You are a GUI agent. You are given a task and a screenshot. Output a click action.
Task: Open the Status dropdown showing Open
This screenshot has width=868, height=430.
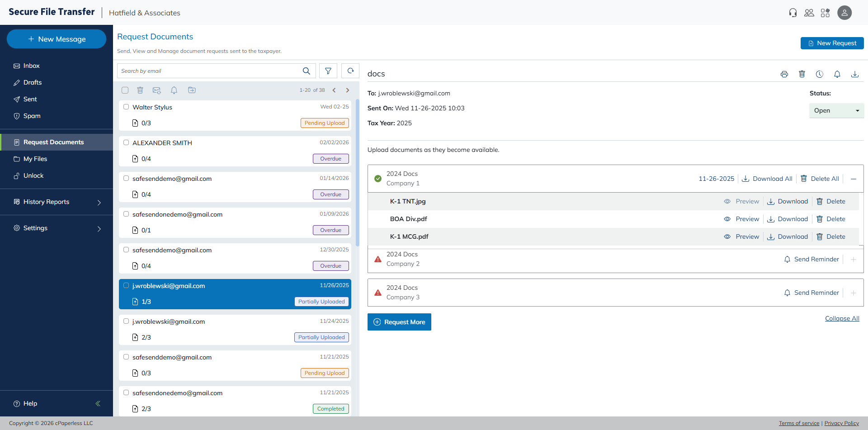click(836, 111)
